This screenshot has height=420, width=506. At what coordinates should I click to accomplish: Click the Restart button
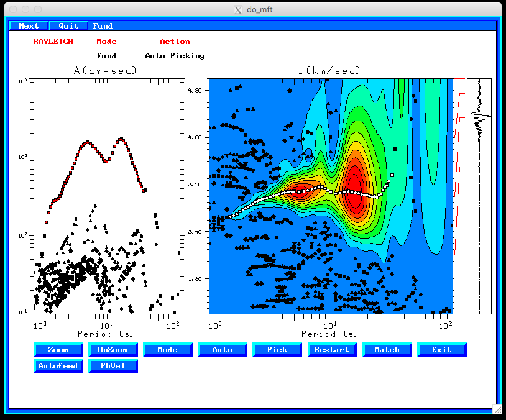tap(332, 350)
